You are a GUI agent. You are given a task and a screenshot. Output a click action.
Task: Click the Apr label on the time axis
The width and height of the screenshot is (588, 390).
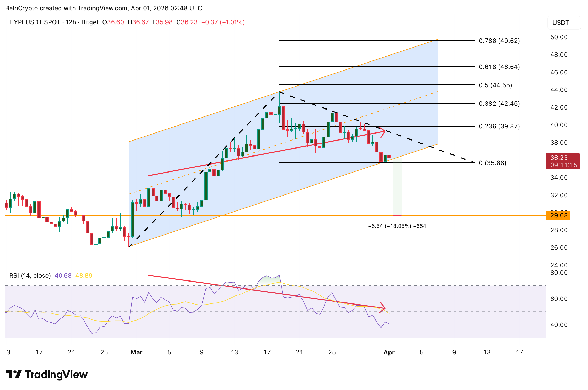point(389,352)
